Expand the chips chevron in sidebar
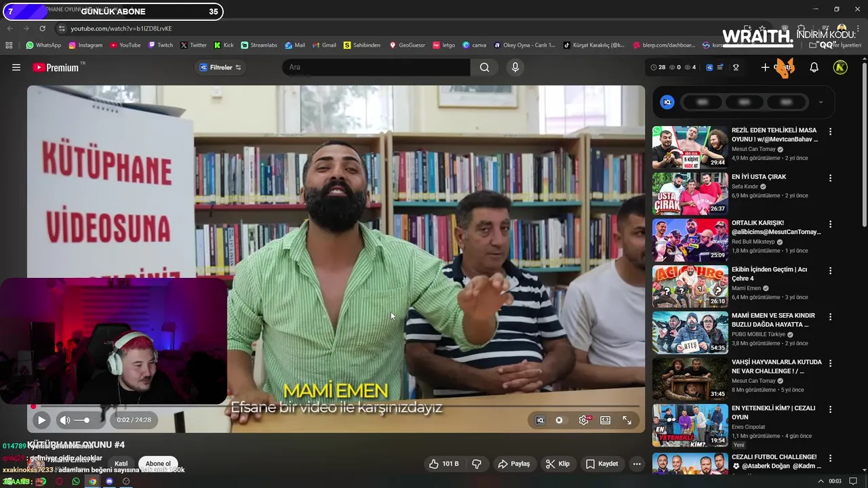The height and width of the screenshot is (488, 868). 821,102
